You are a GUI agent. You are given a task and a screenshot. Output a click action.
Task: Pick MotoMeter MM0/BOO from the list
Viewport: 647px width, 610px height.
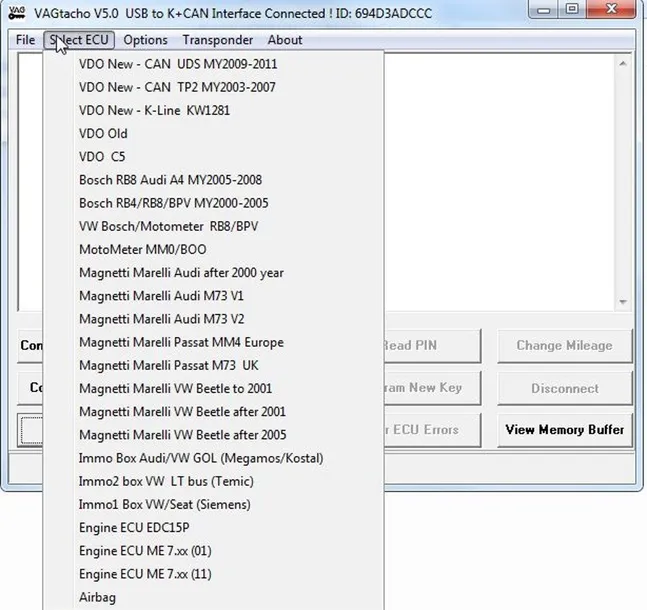[143, 249]
